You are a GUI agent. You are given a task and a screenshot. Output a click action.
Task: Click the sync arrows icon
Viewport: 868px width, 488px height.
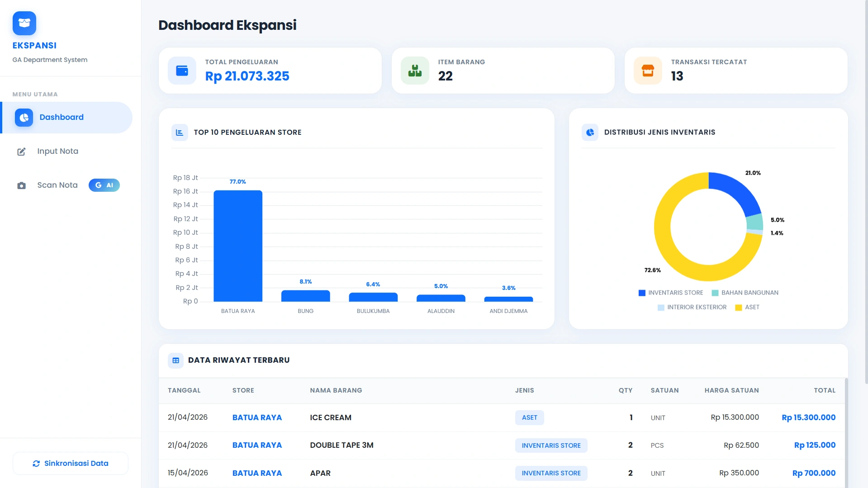click(x=36, y=464)
